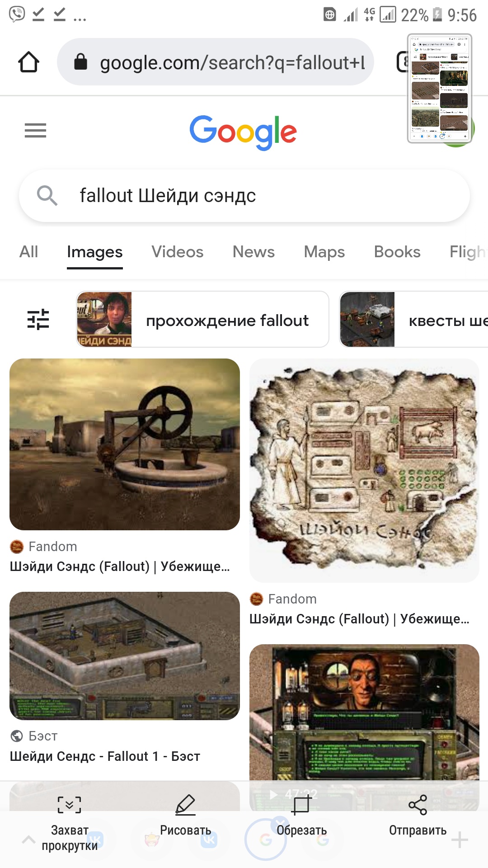The width and height of the screenshot is (488, 868).
Task: Tap the site lock icon in address bar
Action: [80, 62]
